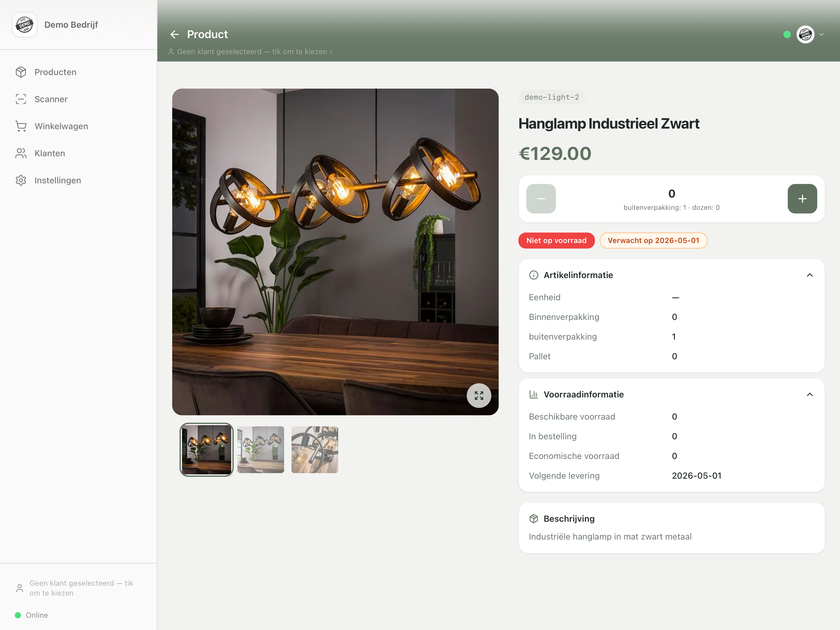Select the second lamp thumbnail
This screenshot has height=630, width=840.
(x=260, y=449)
